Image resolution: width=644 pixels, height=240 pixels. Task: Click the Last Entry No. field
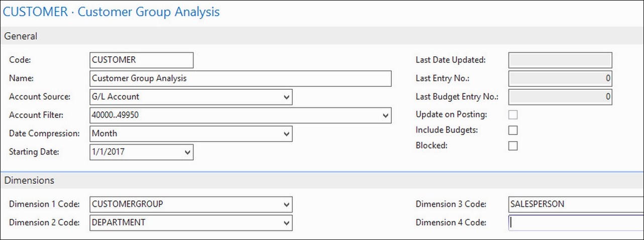click(x=561, y=78)
